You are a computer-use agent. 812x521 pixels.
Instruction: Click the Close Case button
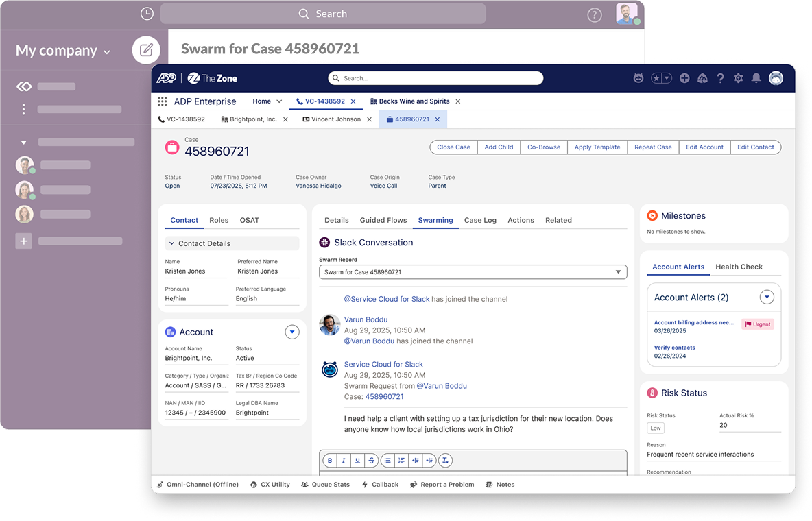[453, 147]
